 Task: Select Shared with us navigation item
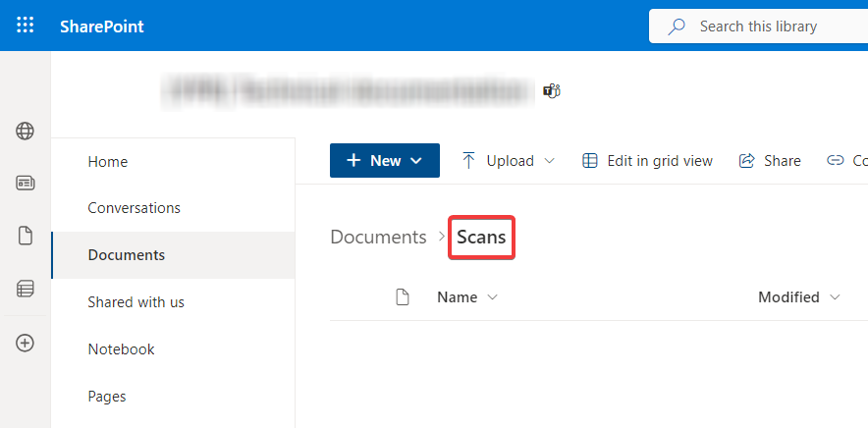tap(136, 302)
